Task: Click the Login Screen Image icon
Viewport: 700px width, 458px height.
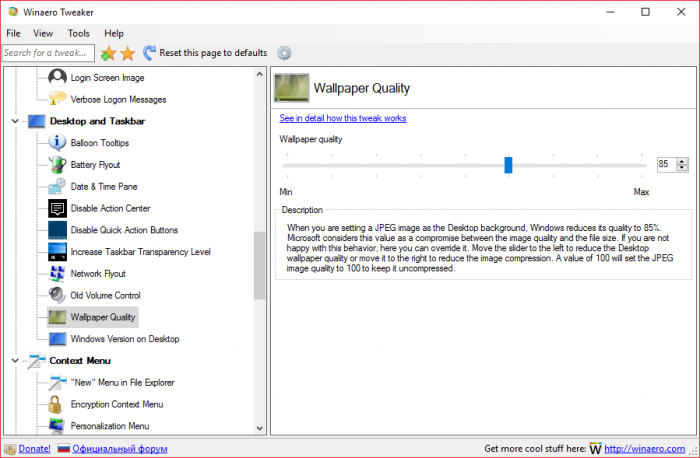Action: [x=58, y=77]
